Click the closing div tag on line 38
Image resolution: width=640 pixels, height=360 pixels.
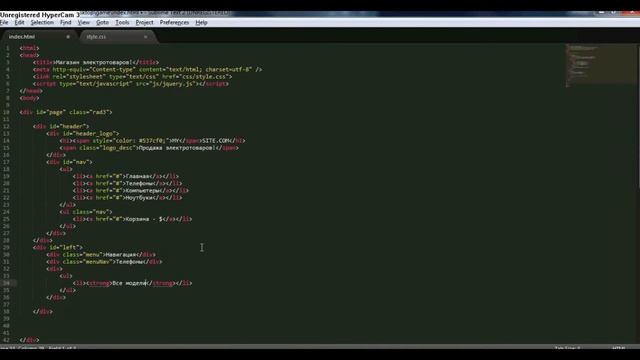pos(43,311)
